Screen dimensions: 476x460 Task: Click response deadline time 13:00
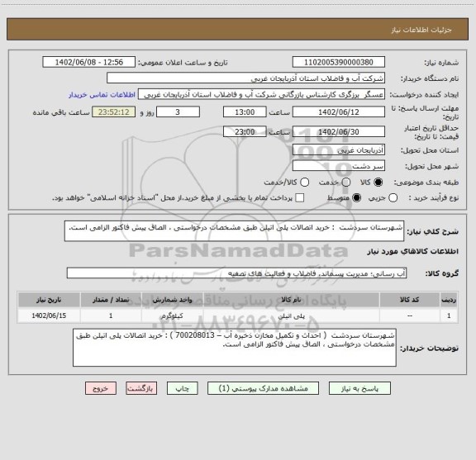click(245, 112)
